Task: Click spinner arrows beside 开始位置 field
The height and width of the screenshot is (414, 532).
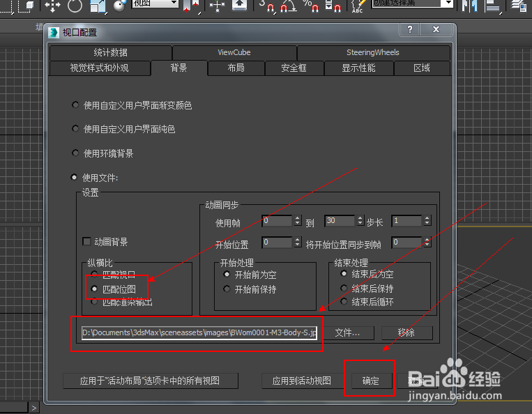Action: point(297,243)
